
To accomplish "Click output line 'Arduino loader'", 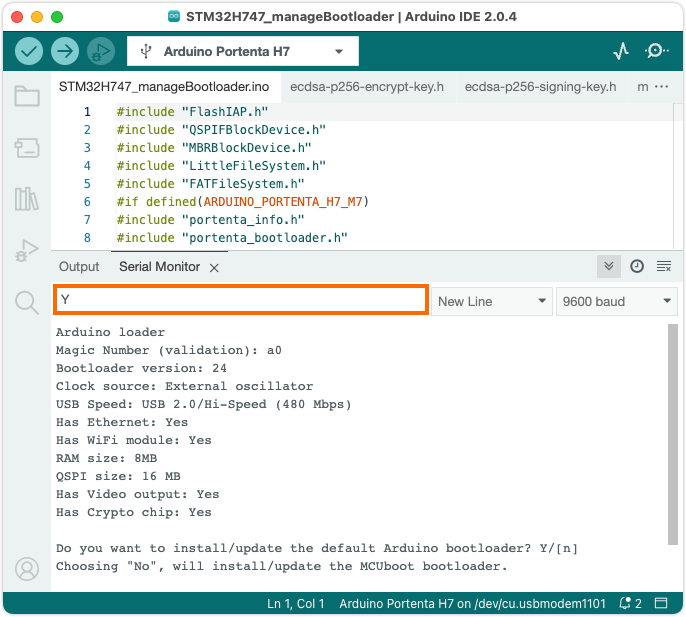I will coord(110,332).
